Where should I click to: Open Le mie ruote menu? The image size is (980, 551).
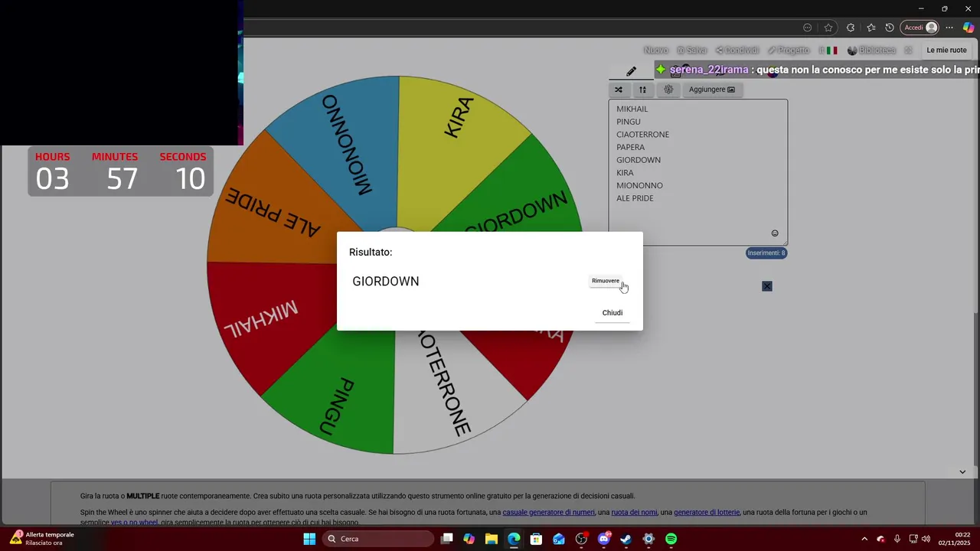[946, 51]
